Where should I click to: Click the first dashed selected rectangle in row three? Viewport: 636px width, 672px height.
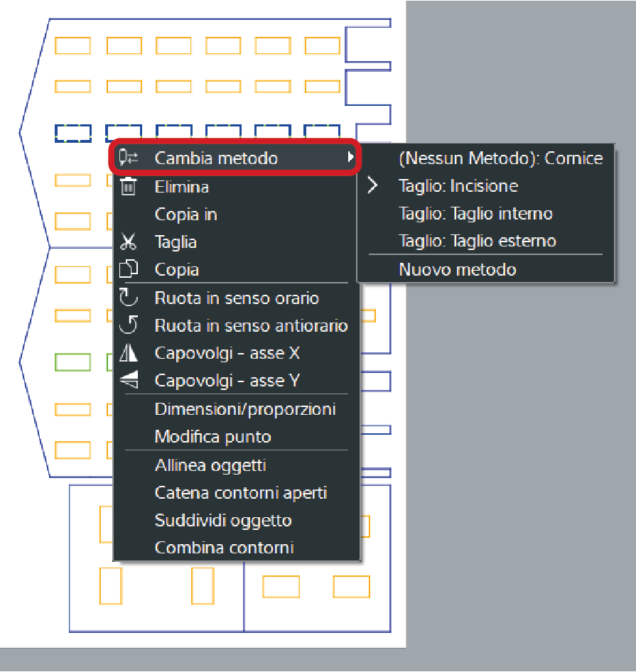coord(73,134)
